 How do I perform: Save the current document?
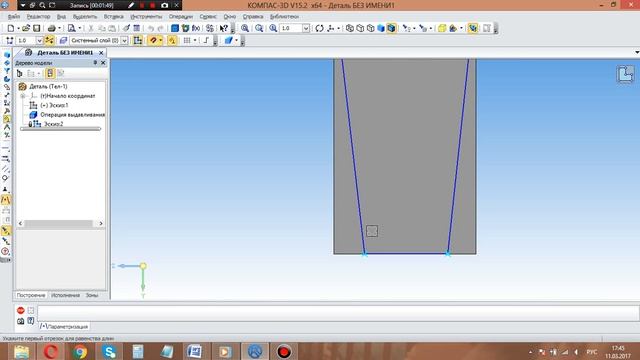pyautogui.click(x=36, y=28)
